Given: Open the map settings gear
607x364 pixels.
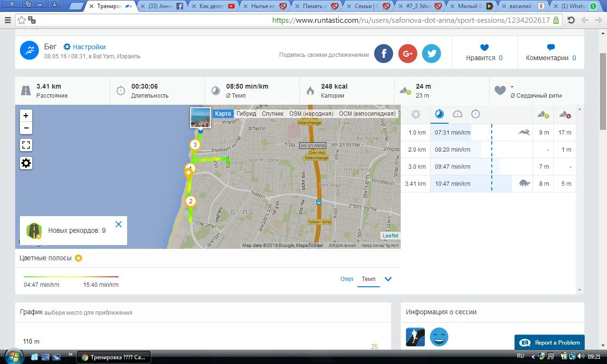Looking at the screenshot, I should pos(26,163).
